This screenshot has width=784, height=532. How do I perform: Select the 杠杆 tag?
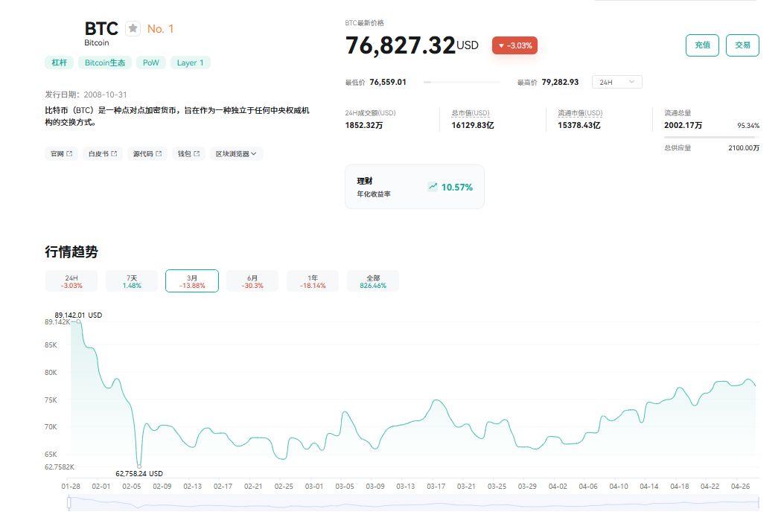59,63
